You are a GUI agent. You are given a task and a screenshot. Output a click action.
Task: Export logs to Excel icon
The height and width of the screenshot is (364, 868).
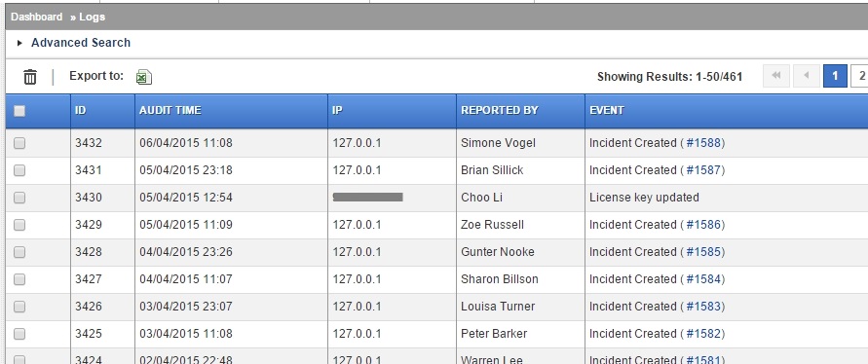click(x=144, y=77)
